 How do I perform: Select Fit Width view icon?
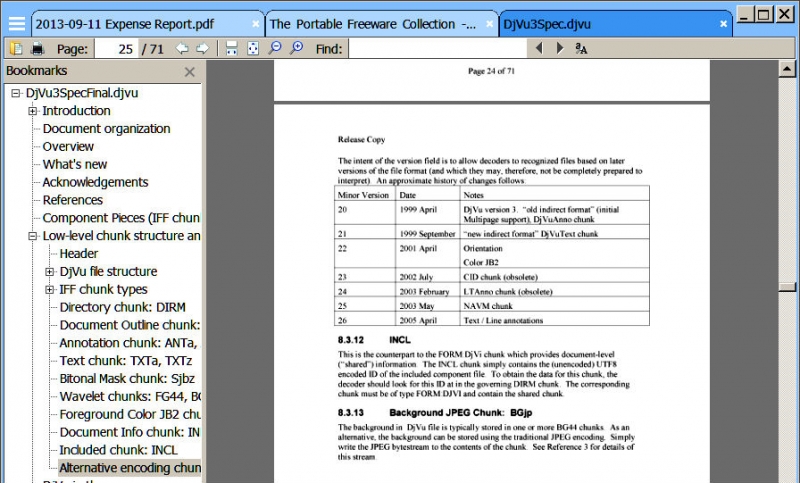[x=232, y=48]
